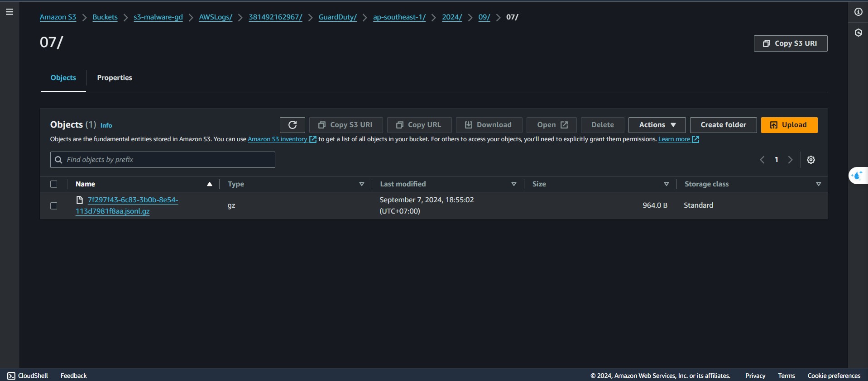Open the s3-malware-gd breadcrumb link
The width and height of the screenshot is (868, 381).
pyautogui.click(x=158, y=17)
